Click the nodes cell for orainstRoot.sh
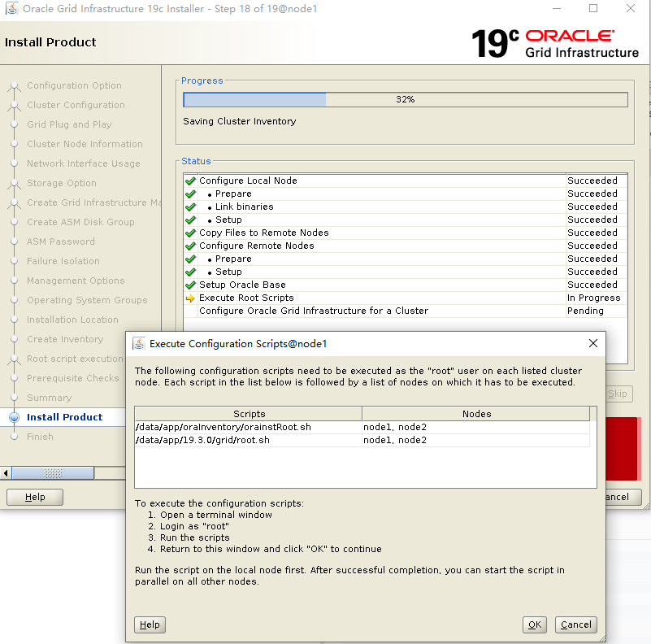Screen dimensions: 651x644 475,427
